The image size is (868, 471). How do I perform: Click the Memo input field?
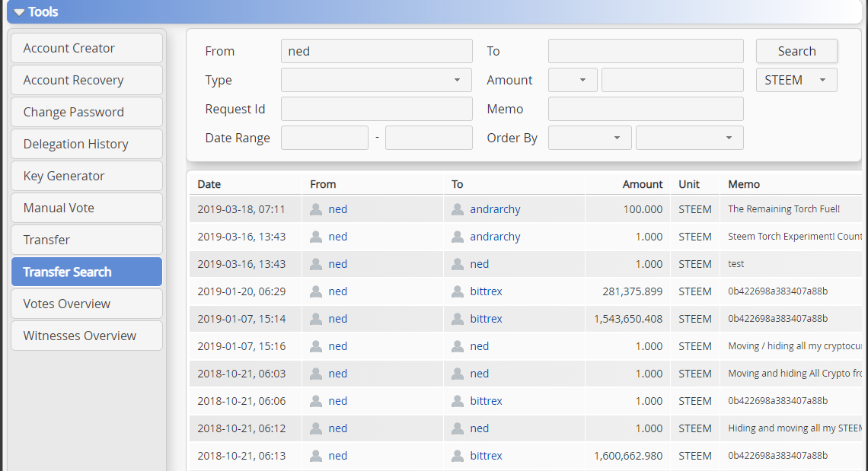click(x=646, y=109)
